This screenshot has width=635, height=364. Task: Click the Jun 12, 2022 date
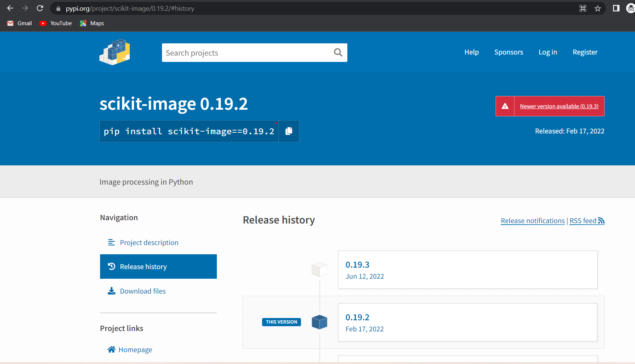pyautogui.click(x=365, y=277)
